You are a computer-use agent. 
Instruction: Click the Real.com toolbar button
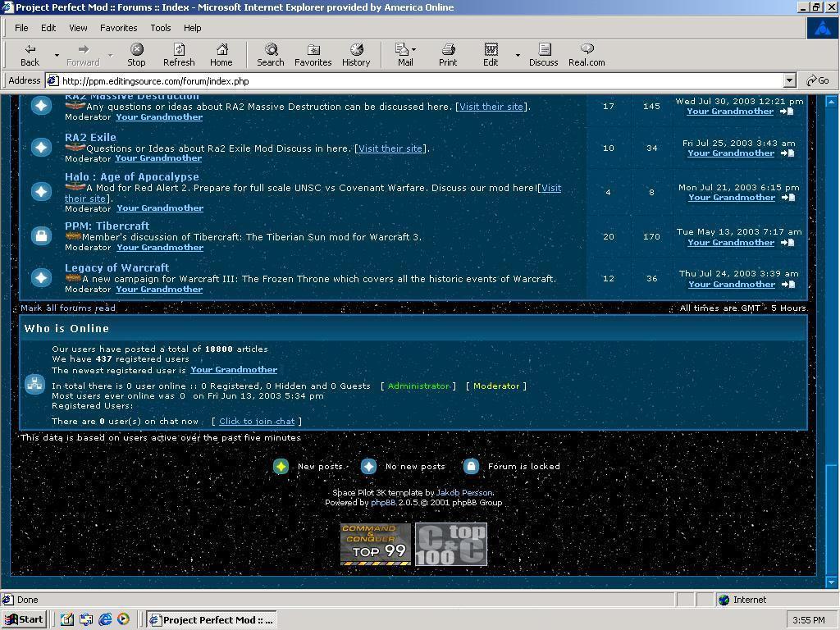[x=587, y=55]
